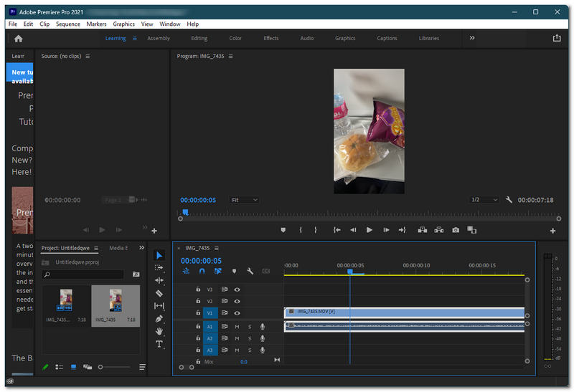This screenshot has width=574, height=392.
Task: Switch to the Editing workspace
Action: click(199, 39)
